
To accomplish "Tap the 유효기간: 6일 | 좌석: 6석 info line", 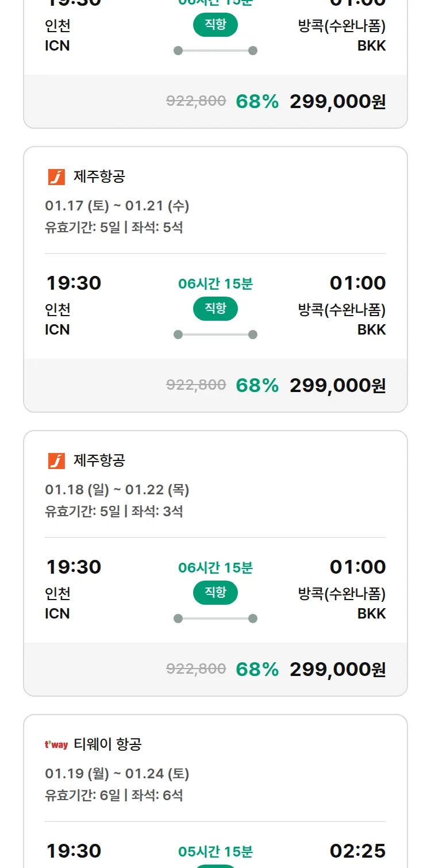I will (x=114, y=796).
